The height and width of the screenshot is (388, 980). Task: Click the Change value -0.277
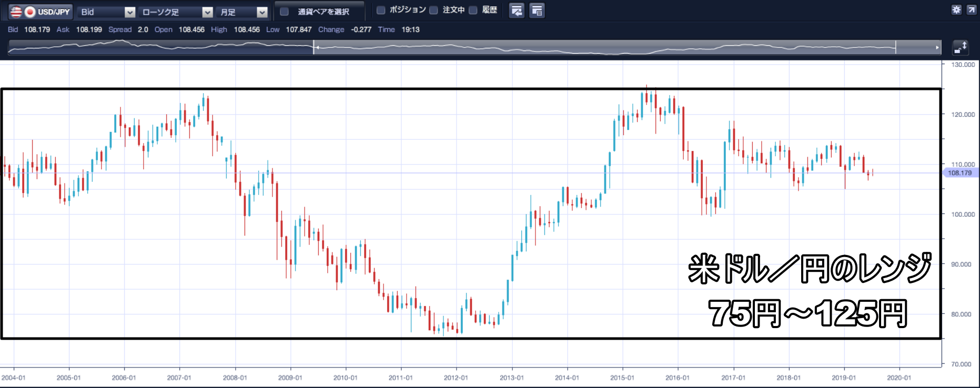(x=361, y=29)
